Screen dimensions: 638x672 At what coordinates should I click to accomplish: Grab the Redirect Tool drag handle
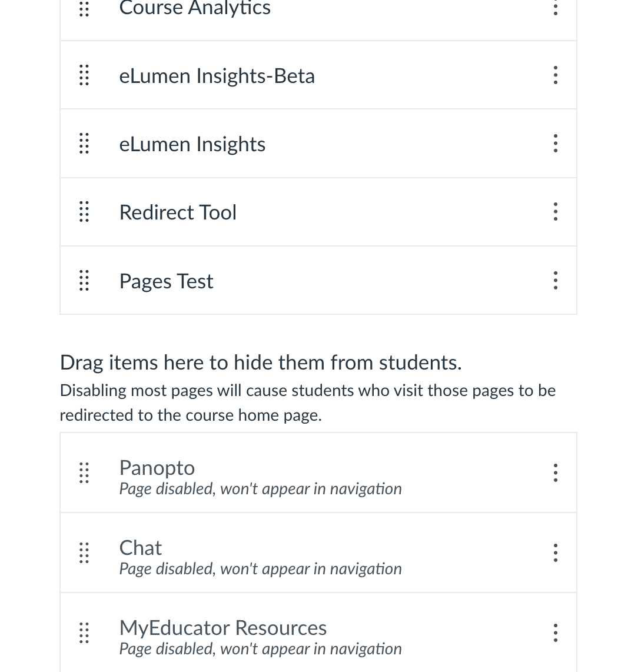coord(84,212)
